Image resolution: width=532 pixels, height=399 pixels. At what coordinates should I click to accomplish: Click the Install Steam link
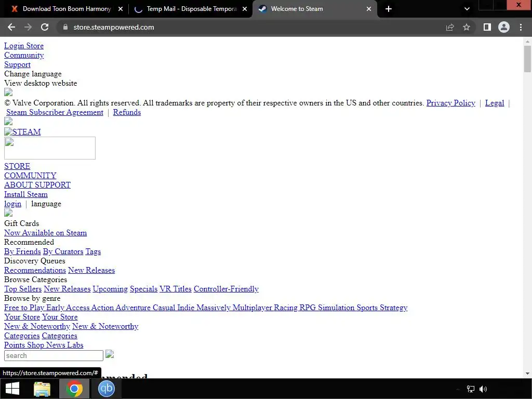[26, 194]
